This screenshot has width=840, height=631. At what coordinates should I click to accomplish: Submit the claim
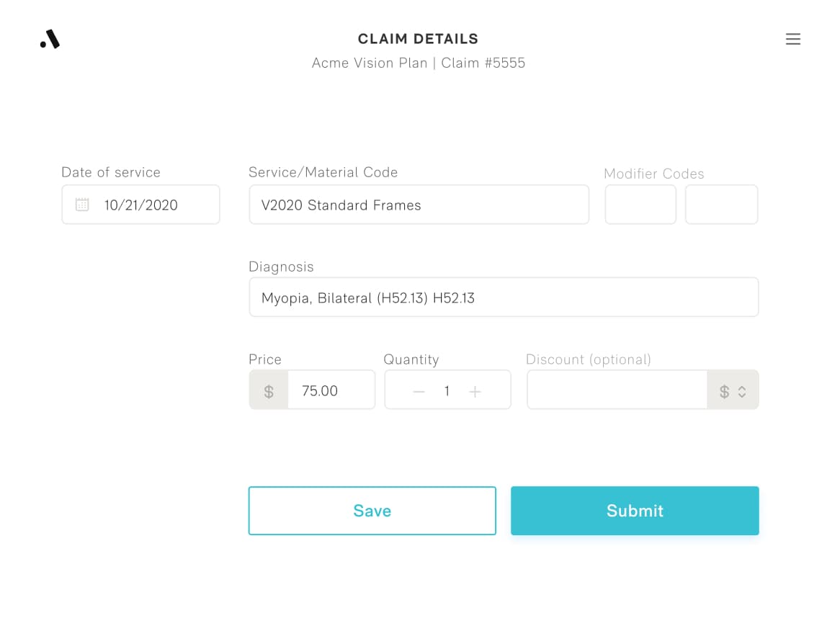[x=634, y=511]
